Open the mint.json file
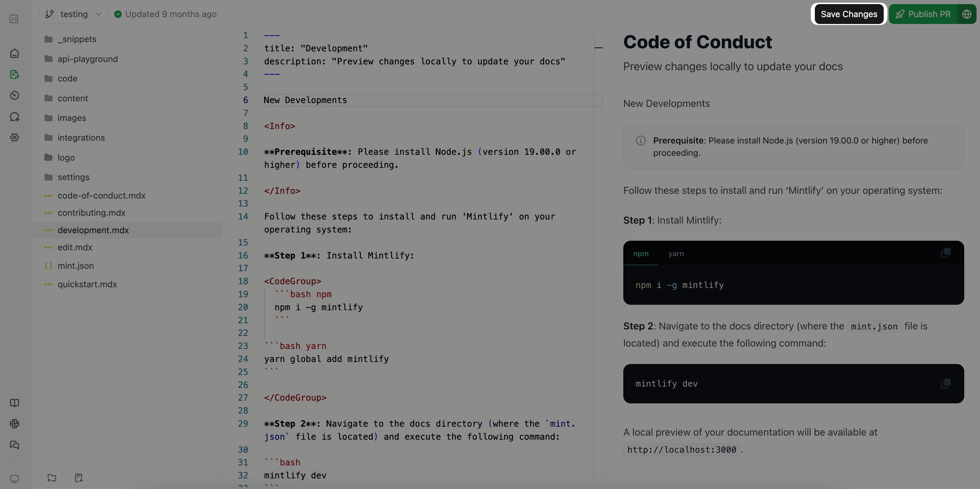980x489 pixels. point(76,266)
